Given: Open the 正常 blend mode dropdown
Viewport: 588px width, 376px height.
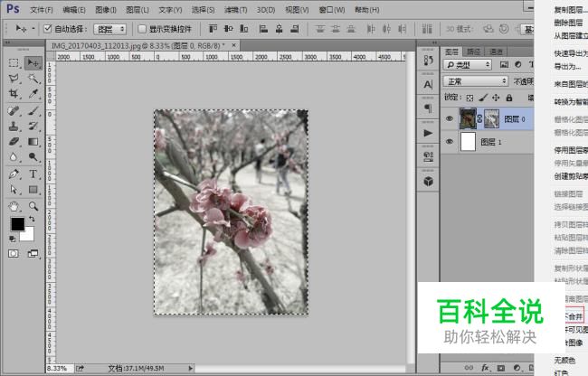Looking at the screenshot, I should (x=475, y=81).
